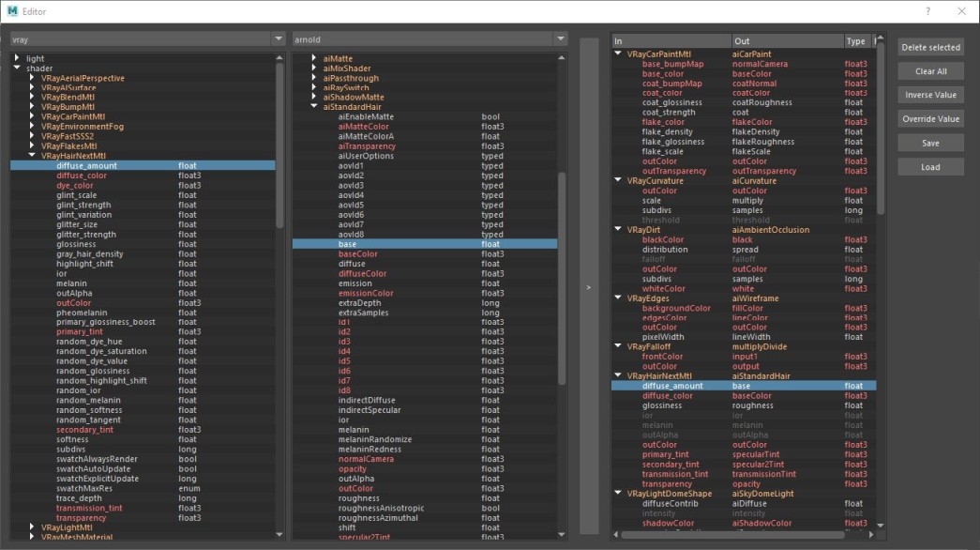
Task: Collapse VRayLightDomeShape mapping group
Action: (617, 493)
